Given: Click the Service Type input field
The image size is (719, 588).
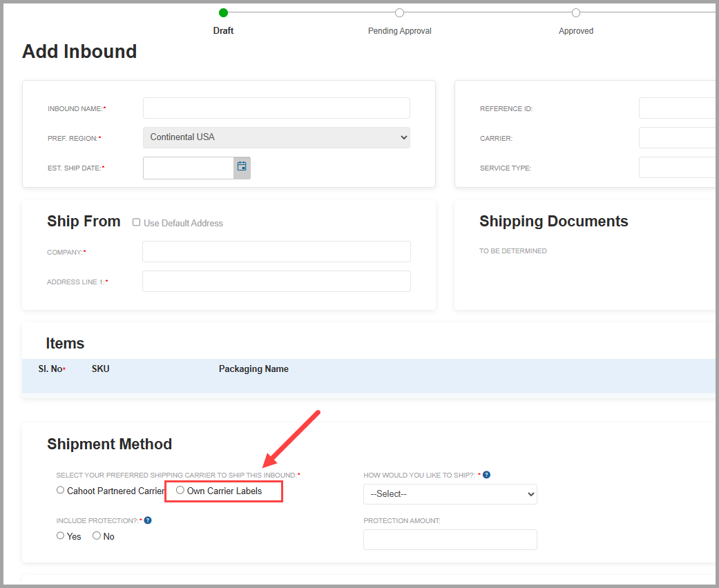Looking at the screenshot, I should pyautogui.click(x=678, y=168).
